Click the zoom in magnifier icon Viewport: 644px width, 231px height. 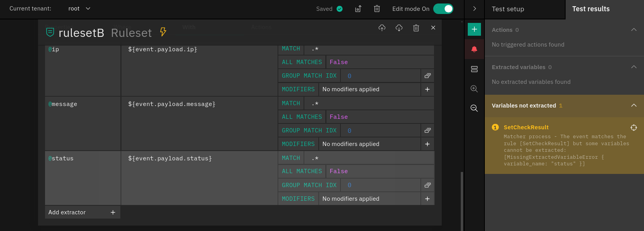pos(474,89)
